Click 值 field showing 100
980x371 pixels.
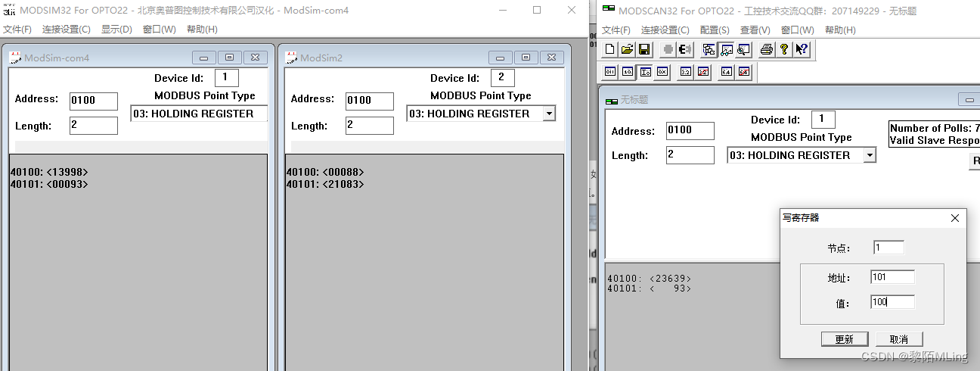click(892, 302)
